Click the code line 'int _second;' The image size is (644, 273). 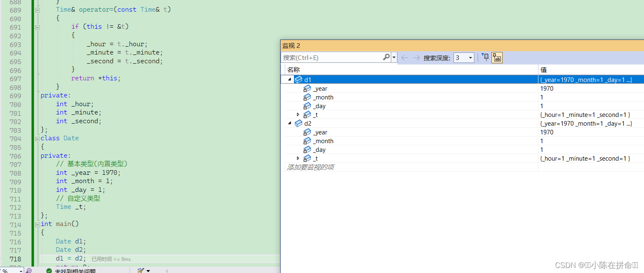tap(79, 121)
